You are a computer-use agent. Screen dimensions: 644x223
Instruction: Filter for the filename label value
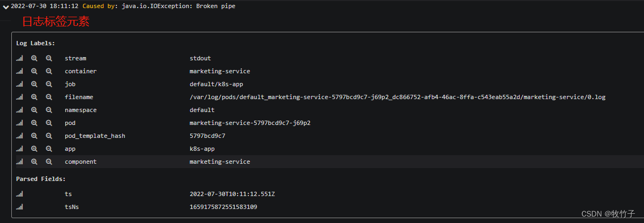[x=34, y=97]
